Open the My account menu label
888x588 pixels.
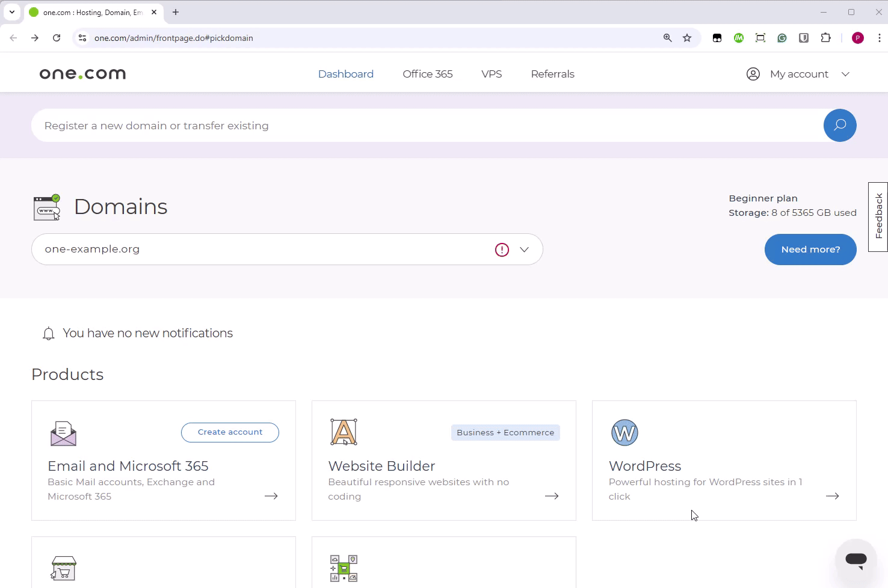coord(799,74)
